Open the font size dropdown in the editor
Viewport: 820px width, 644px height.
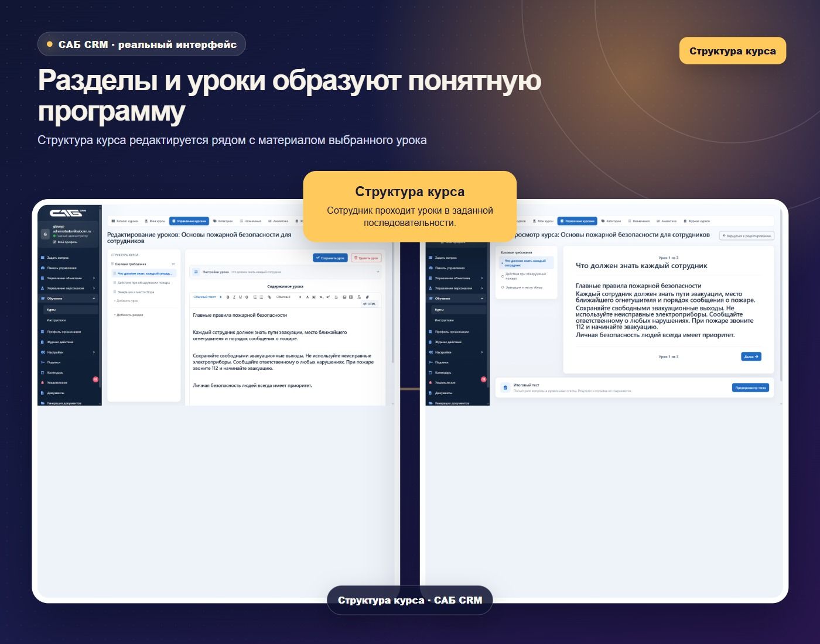click(x=288, y=297)
